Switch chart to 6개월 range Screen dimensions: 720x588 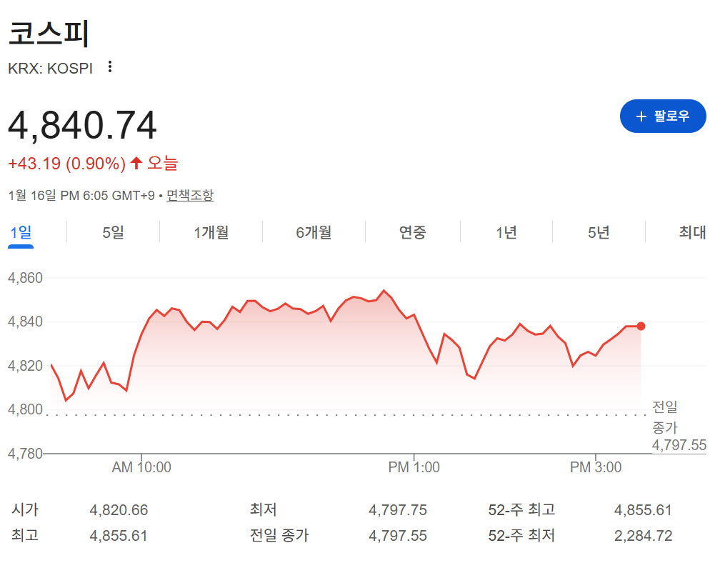pos(314,232)
